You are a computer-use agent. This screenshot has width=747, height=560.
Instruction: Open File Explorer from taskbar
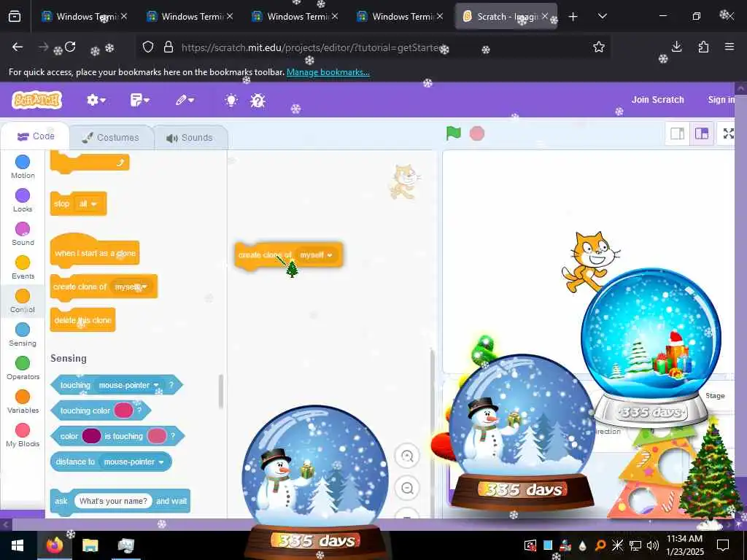[90, 545]
